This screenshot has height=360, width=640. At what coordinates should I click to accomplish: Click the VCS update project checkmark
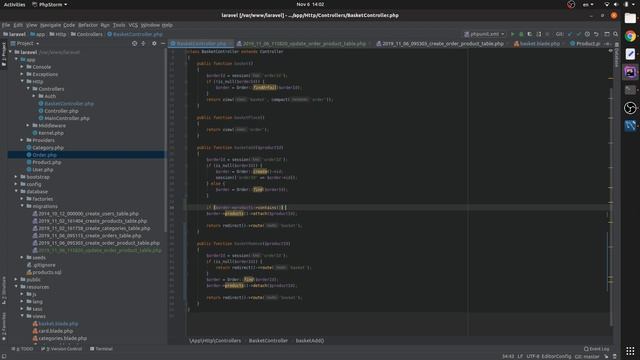point(570,34)
